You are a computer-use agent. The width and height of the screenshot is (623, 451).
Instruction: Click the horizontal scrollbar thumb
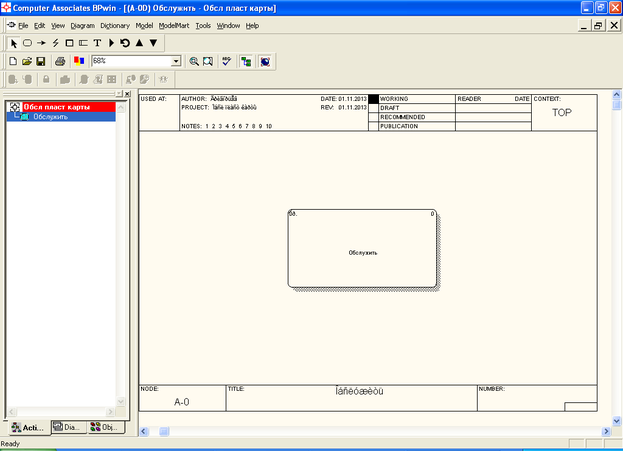pyautogui.click(x=164, y=431)
